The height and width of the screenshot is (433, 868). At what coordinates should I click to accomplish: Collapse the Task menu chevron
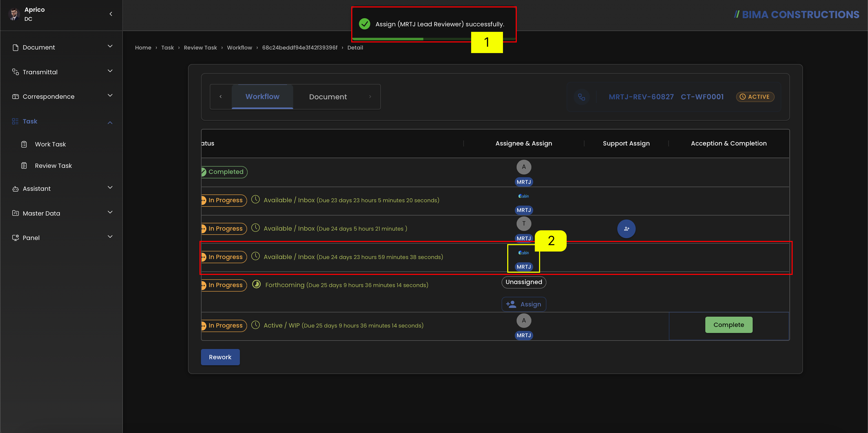[x=110, y=123]
